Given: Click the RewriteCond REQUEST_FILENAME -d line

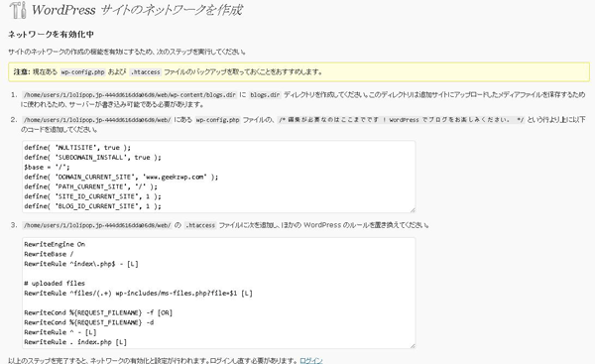Looking at the screenshot, I should [89, 322].
